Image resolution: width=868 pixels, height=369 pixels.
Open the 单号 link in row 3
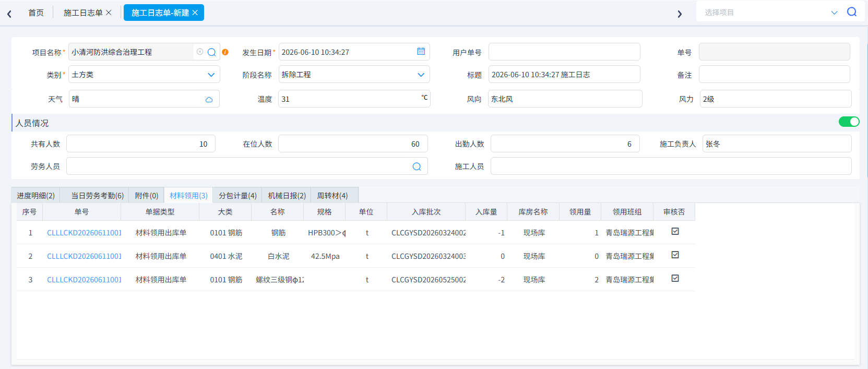tap(84, 280)
